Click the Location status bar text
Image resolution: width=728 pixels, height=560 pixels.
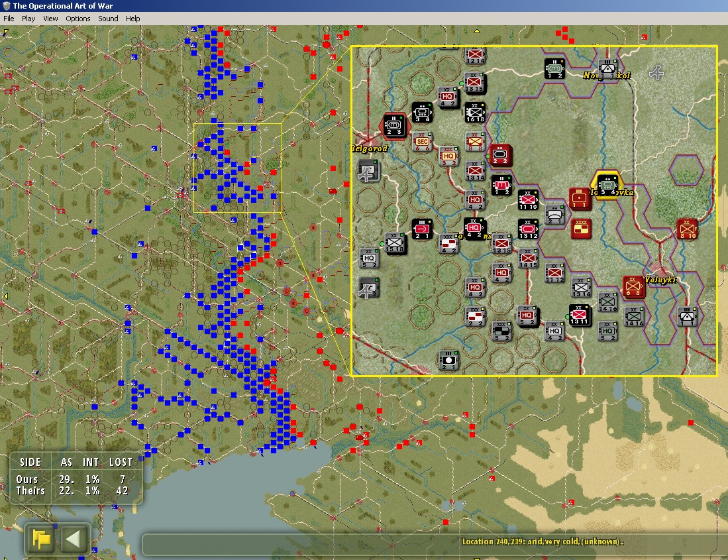click(543, 541)
